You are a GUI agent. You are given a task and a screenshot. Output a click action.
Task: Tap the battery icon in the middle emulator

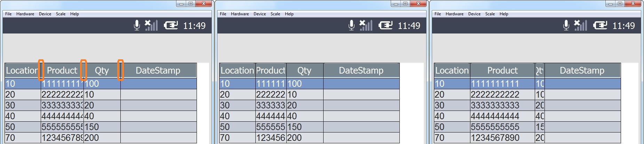point(385,25)
